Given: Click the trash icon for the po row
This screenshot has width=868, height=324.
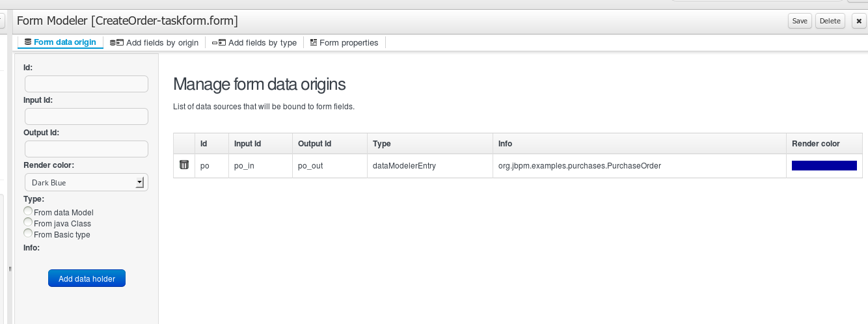Looking at the screenshot, I should click(x=184, y=165).
